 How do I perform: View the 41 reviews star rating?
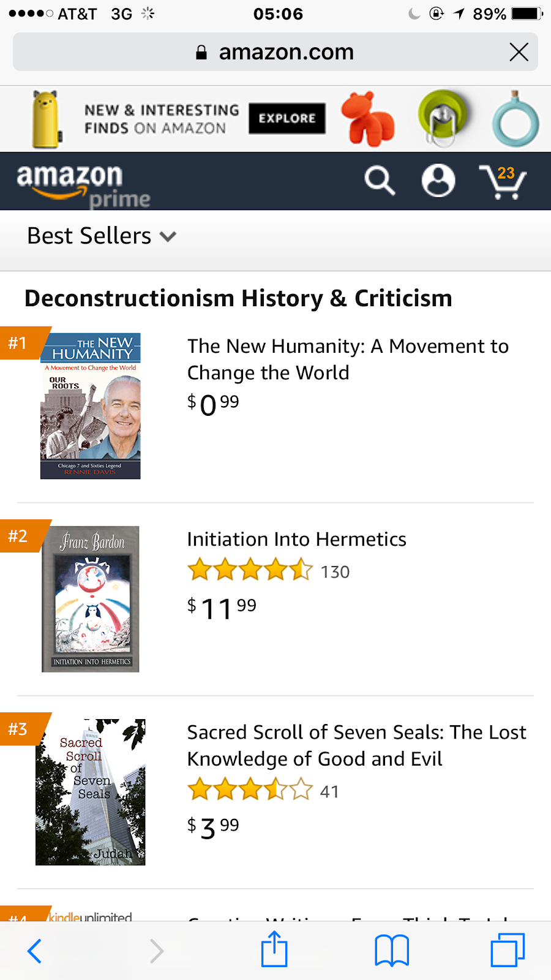coord(263,790)
